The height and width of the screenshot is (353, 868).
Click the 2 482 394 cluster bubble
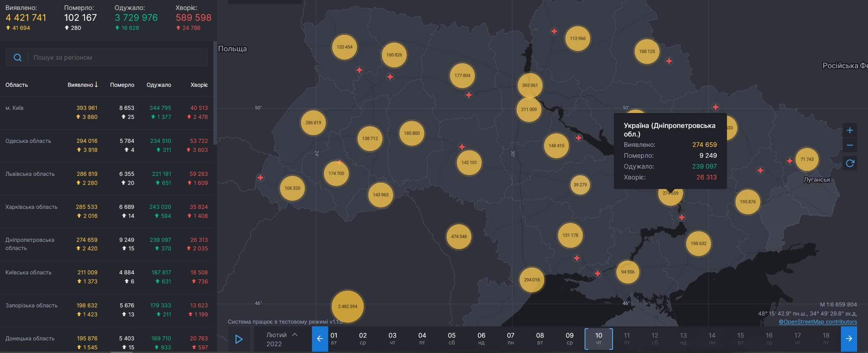click(347, 306)
